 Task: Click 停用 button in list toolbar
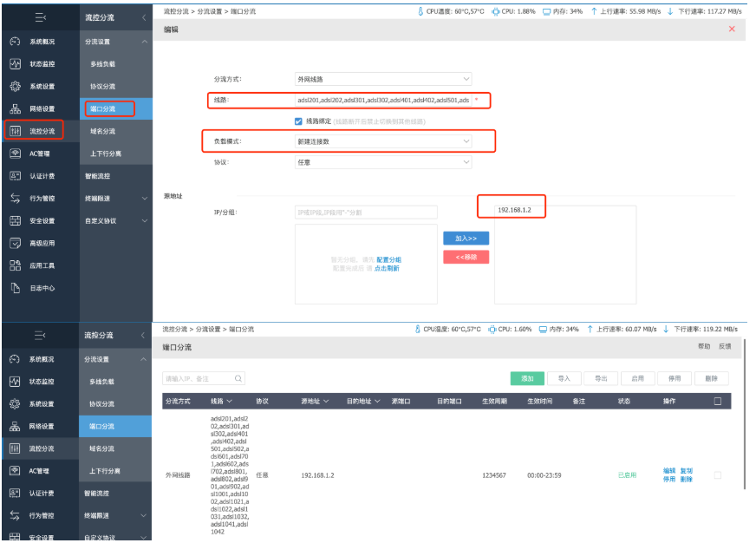[x=675, y=378]
